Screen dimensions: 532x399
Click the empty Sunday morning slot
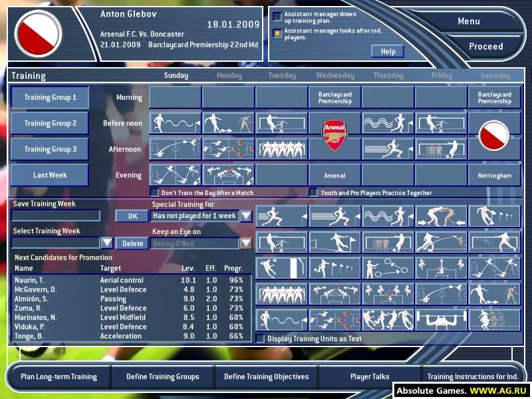pos(176,97)
